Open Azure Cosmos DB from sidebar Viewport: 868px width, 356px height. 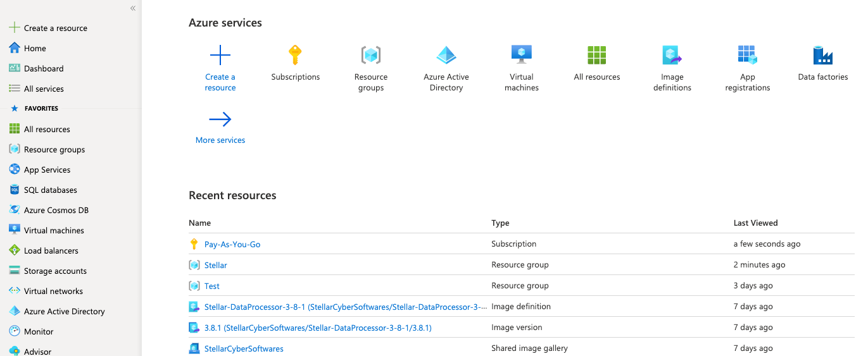55,210
